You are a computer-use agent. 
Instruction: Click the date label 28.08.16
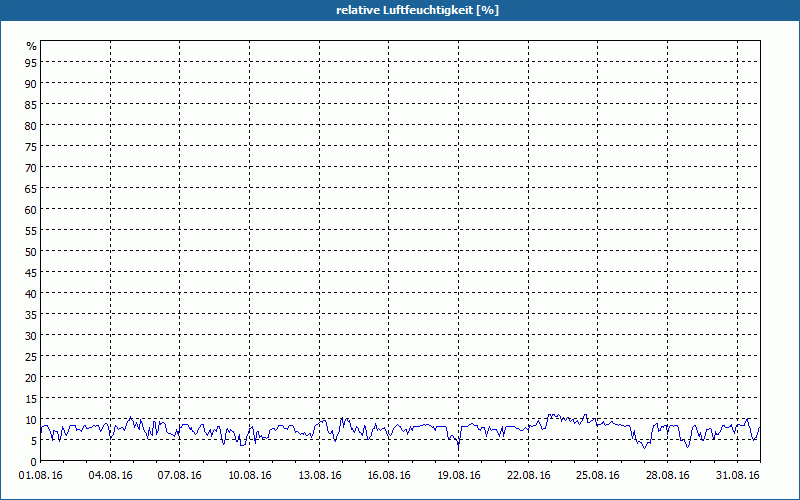coord(667,476)
